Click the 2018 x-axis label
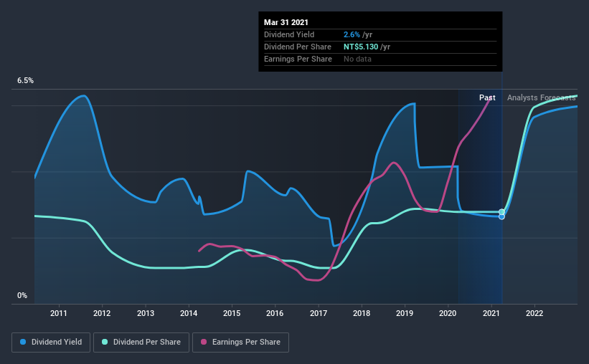Viewport: 589px width, 364px height. [362, 313]
